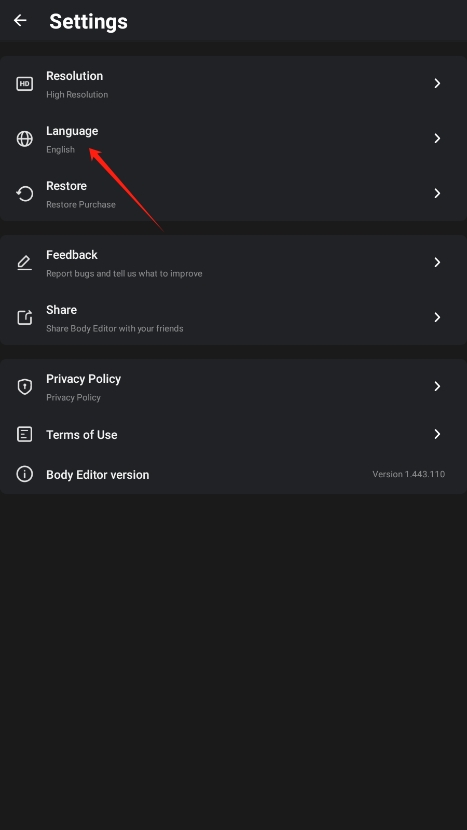This screenshot has width=467, height=830.
Task: Tap the circular restore arrow icon
Action: click(x=24, y=194)
